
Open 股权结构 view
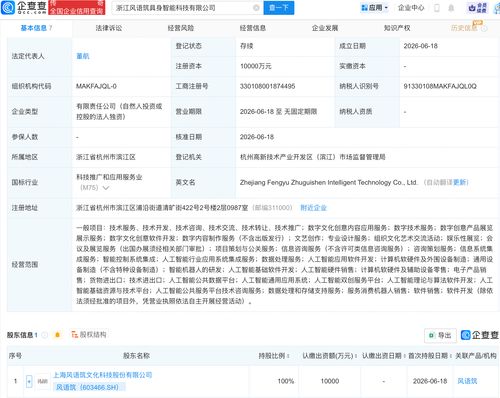pos(89,334)
